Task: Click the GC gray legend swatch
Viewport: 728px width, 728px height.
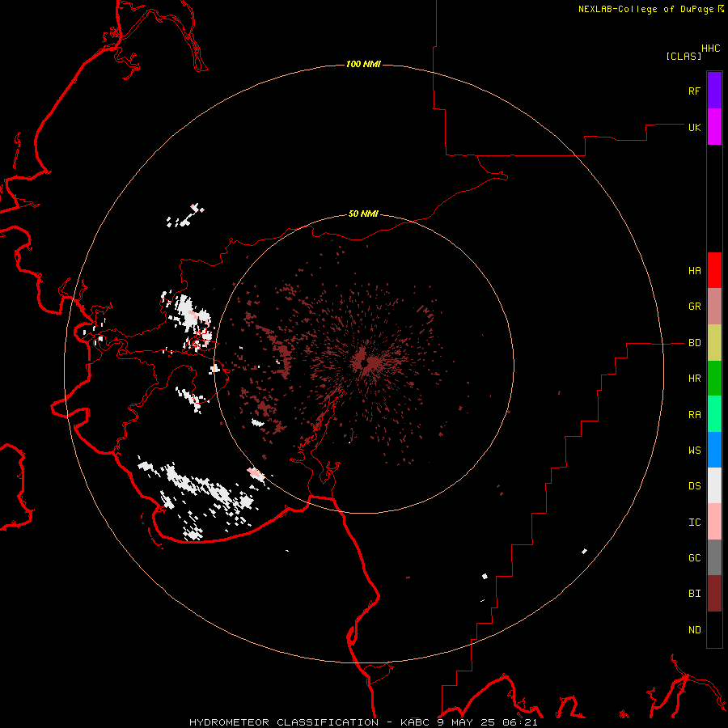Action: tap(714, 557)
